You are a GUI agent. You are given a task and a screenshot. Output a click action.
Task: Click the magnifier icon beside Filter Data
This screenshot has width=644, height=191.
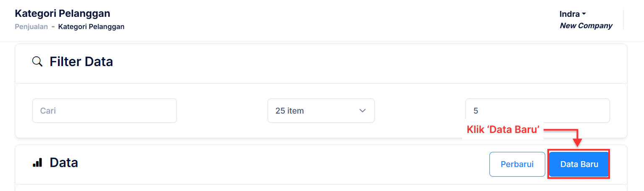(37, 62)
